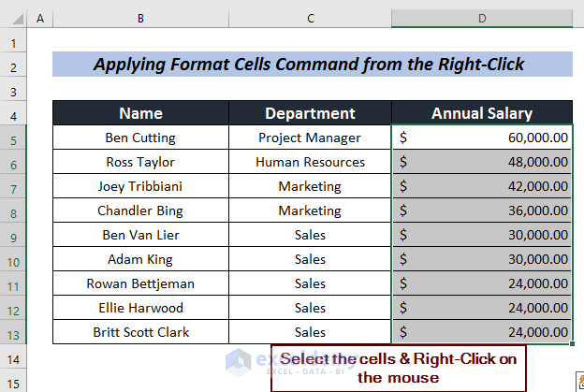The width and height of the screenshot is (584, 392).
Task: Click the Annual Salary header cell
Action: [x=482, y=114]
